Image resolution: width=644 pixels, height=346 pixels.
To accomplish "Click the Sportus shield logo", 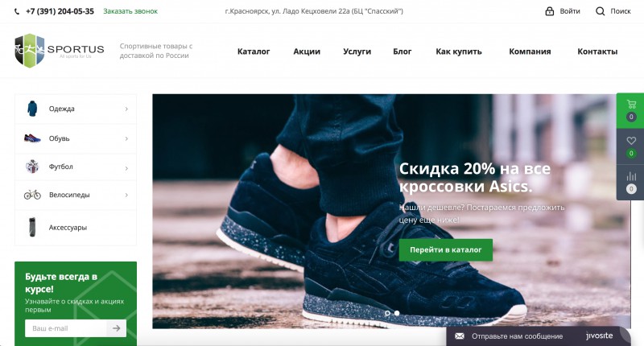I will (x=30, y=51).
